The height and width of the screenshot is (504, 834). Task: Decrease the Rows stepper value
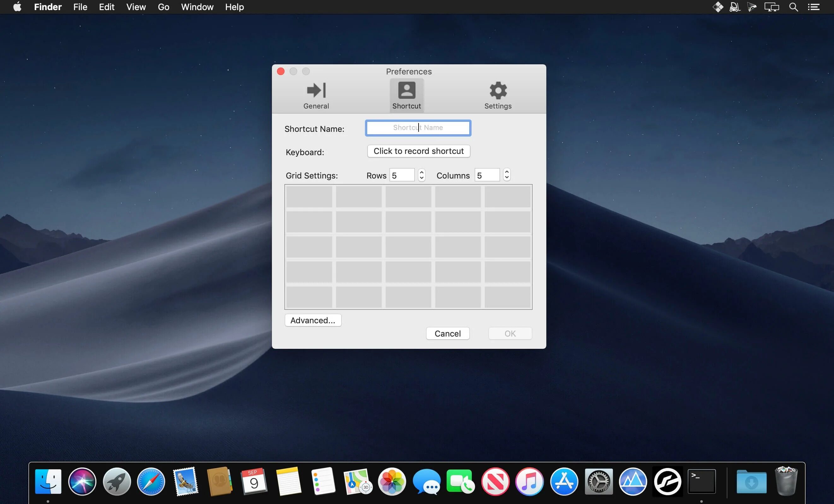(x=421, y=178)
